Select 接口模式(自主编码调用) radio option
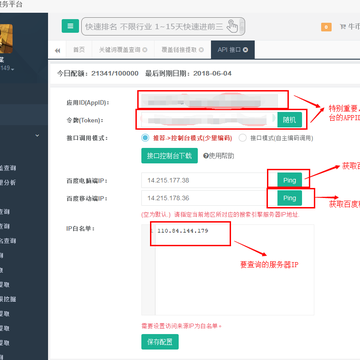Image resolution: width=360 pixels, height=360 pixels. click(243, 138)
